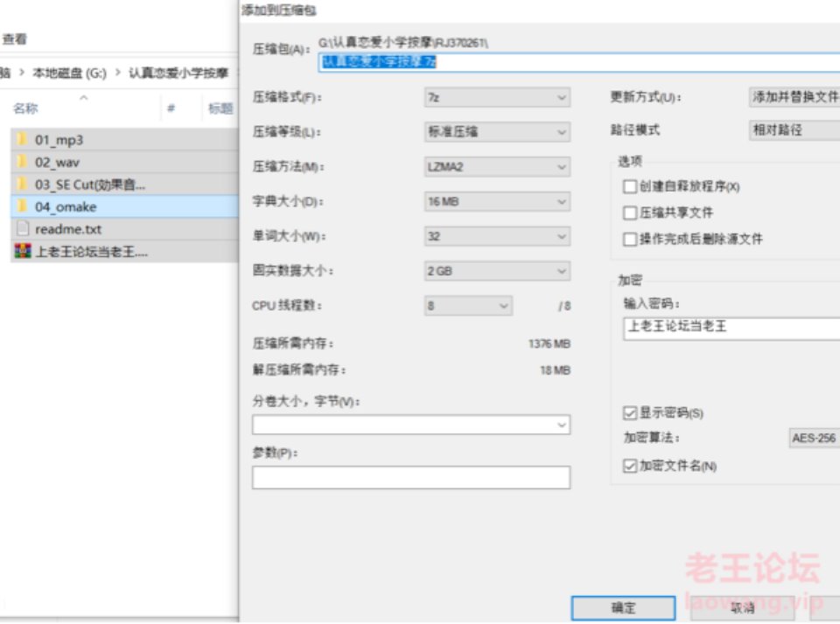Open the 压缩方法 dropdown showing LZMA2
This screenshot has height=624, width=840.
tap(497, 166)
